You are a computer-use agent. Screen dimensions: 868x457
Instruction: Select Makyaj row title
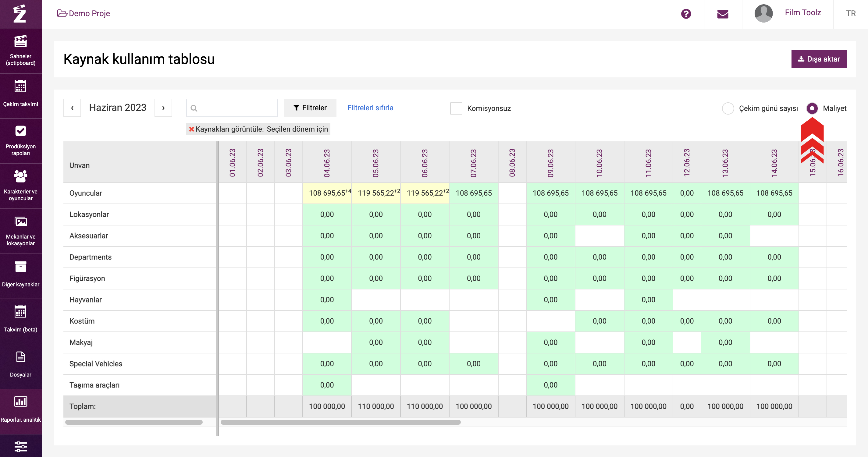click(81, 342)
